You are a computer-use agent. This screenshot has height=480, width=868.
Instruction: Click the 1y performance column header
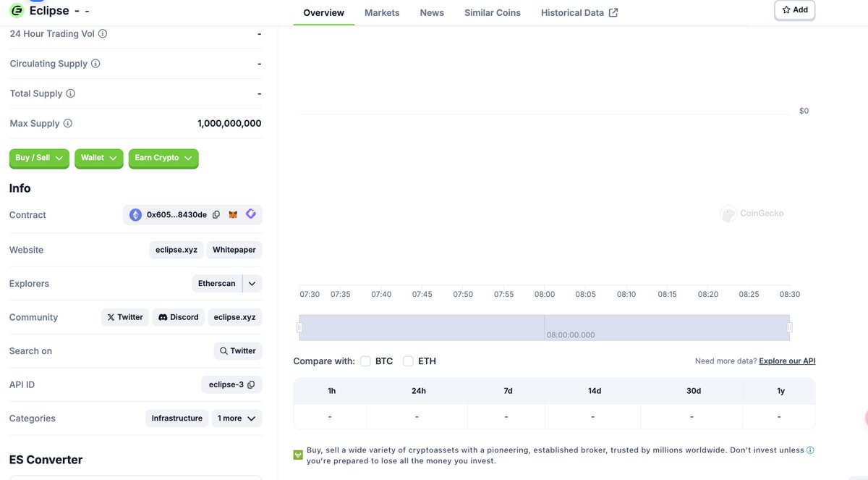tap(780, 391)
